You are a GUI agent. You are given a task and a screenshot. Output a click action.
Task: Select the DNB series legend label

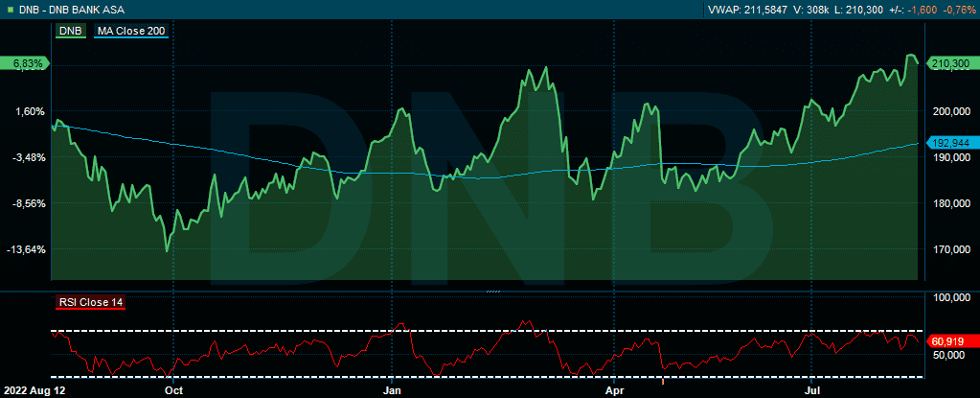tap(71, 30)
